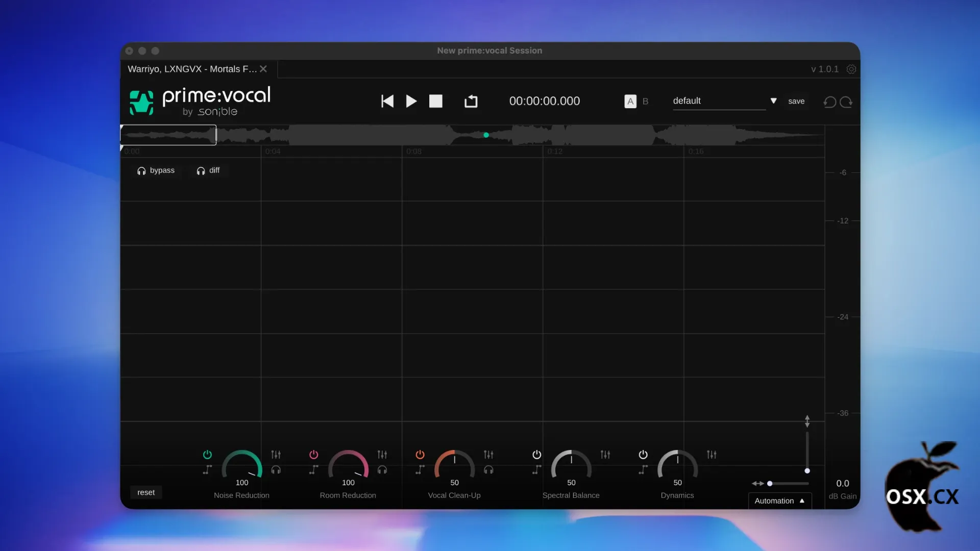Solo-listen Room Reduction with its headphone icon

(382, 470)
